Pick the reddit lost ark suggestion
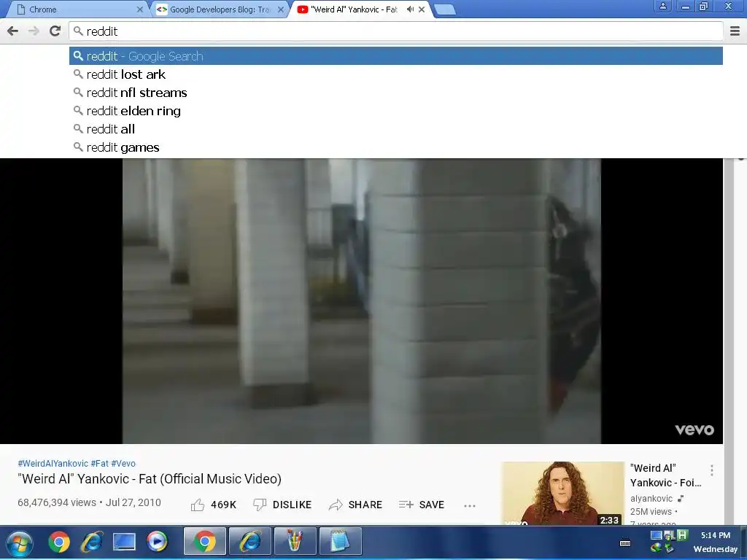 396,74
